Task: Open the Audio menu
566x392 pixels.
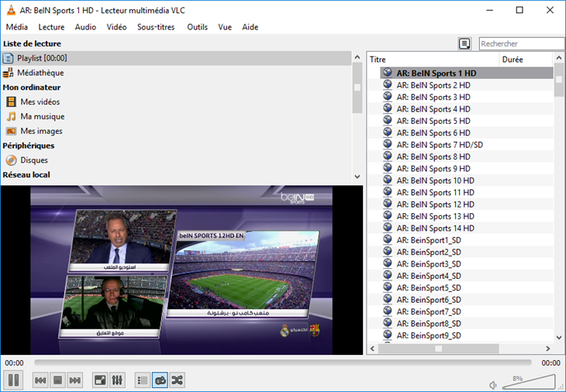Action: 85,27
